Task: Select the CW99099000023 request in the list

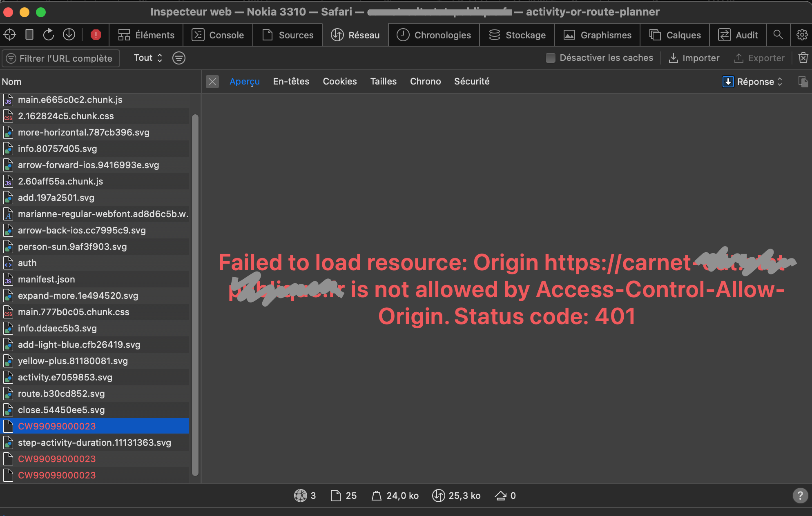Action: click(x=57, y=426)
